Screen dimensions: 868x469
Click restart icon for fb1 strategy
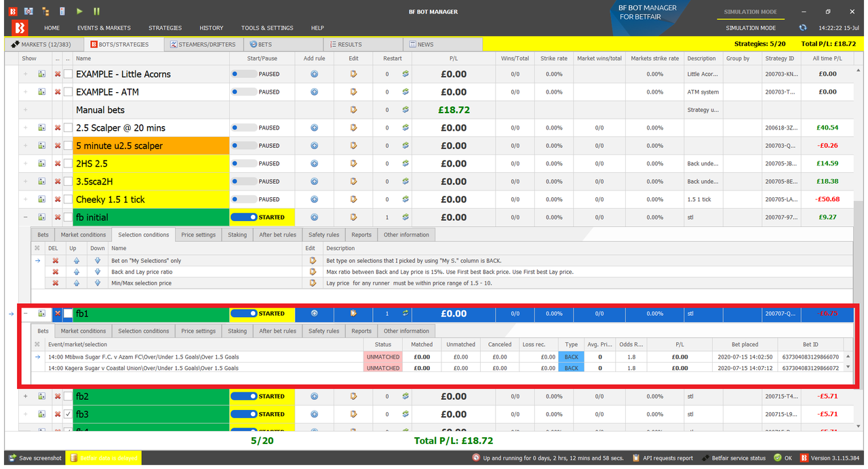coord(406,314)
